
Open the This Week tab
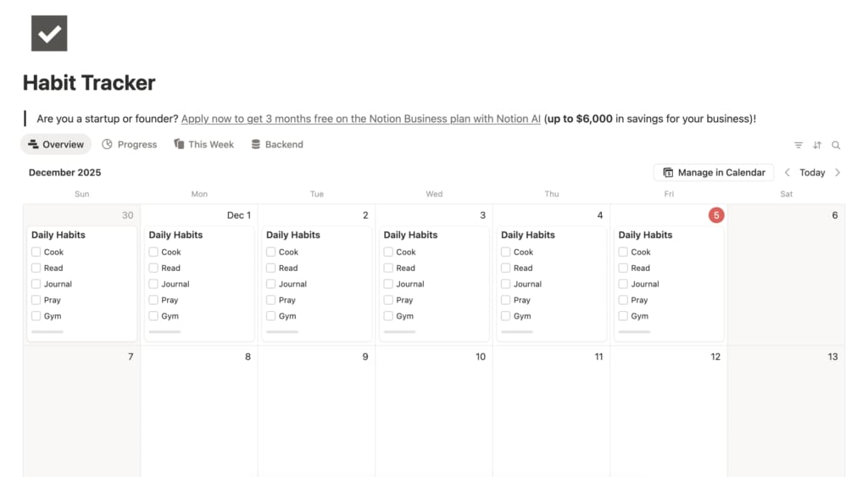[203, 145]
